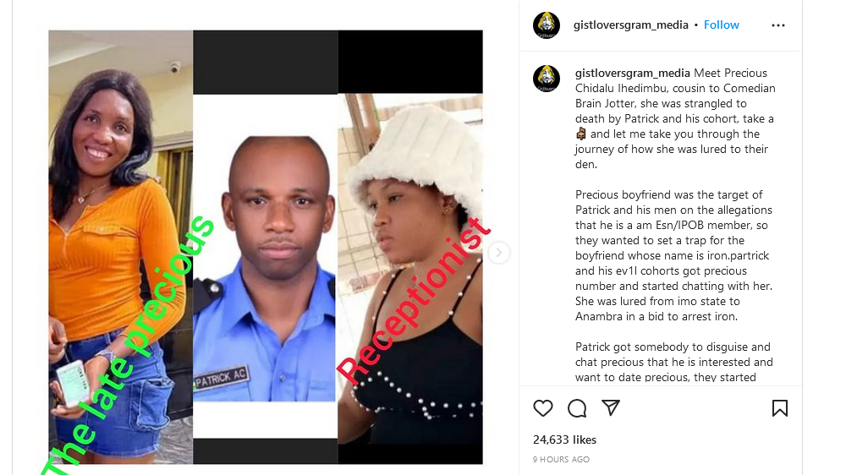
Task: Click the caption's profile avatar
Action: [547, 79]
